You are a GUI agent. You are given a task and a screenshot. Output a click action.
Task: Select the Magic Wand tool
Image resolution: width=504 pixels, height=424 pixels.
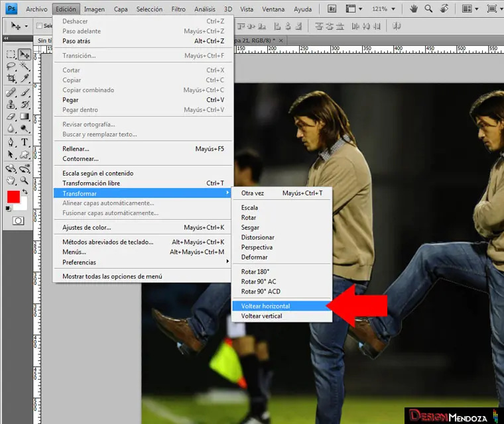click(25, 66)
